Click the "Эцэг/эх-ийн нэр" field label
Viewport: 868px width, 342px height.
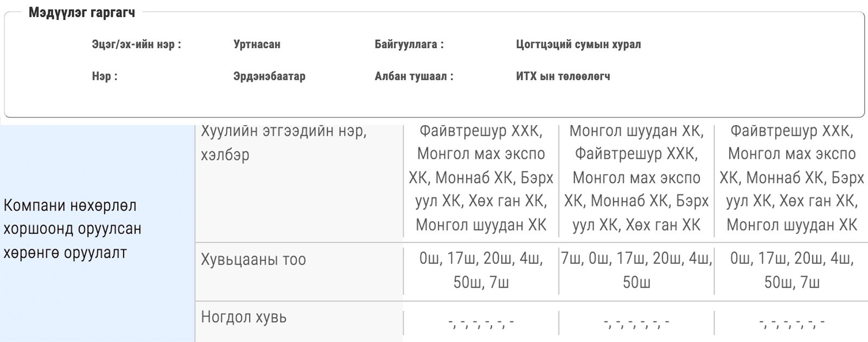(136, 44)
